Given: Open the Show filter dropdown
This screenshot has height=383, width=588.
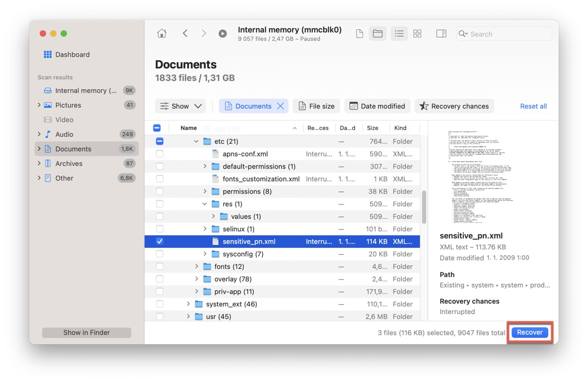Looking at the screenshot, I should click(x=181, y=106).
